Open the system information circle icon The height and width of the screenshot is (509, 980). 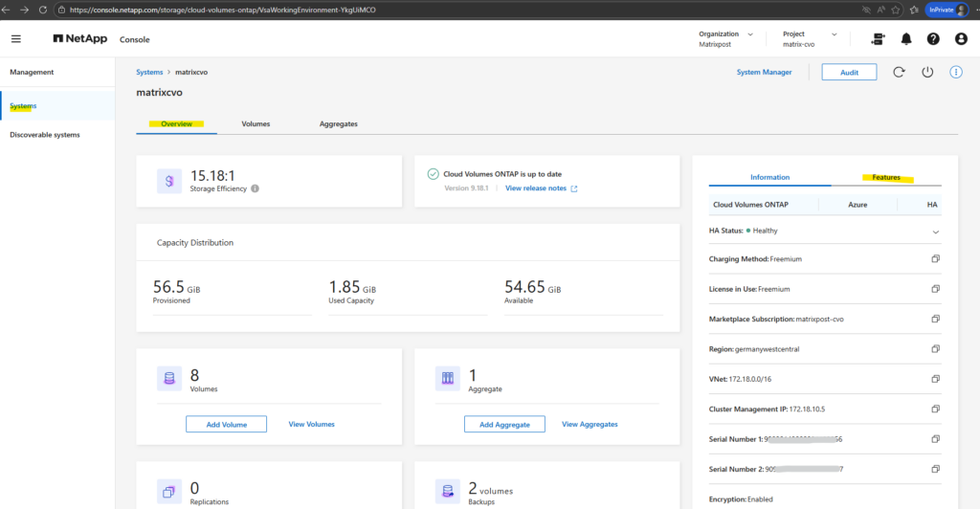click(x=955, y=73)
